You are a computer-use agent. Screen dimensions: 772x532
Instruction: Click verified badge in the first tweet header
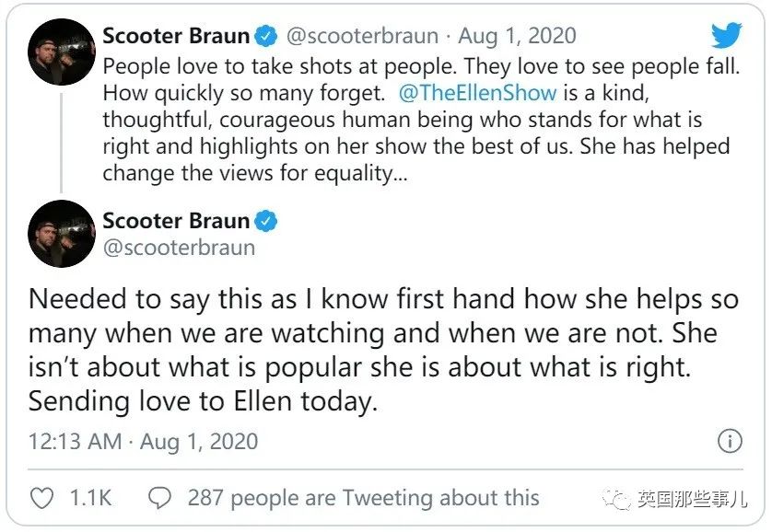point(265,37)
